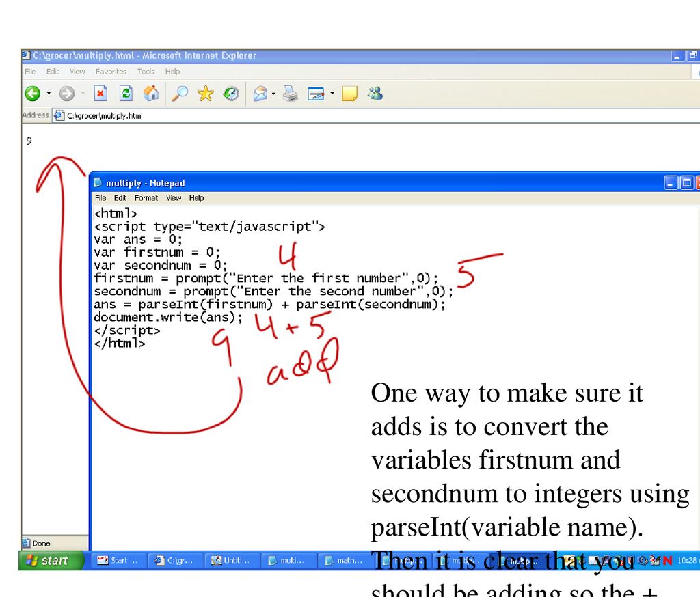This screenshot has height=597, width=700.
Task: Click the '</html>' line in Notepad
Action: [120, 343]
